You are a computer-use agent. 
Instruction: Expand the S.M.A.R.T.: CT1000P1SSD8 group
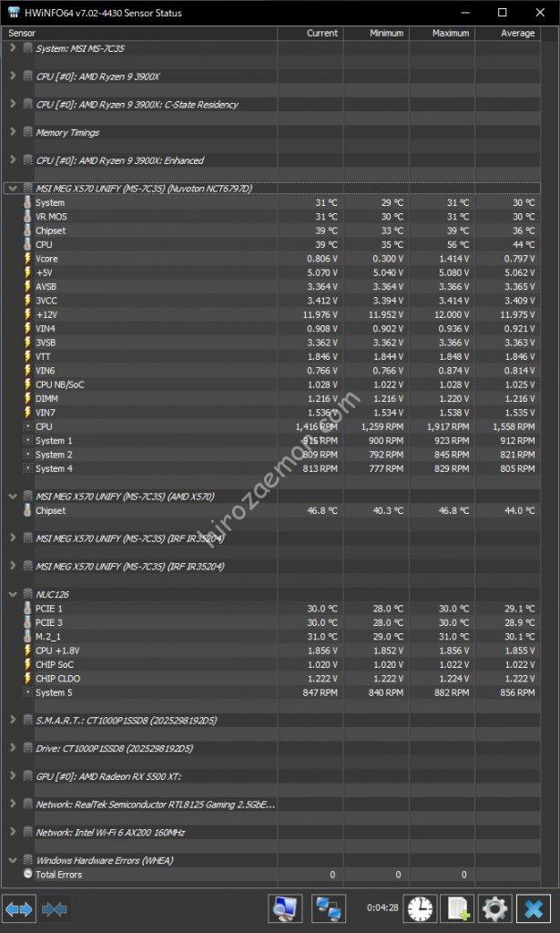pyautogui.click(x=13, y=720)
